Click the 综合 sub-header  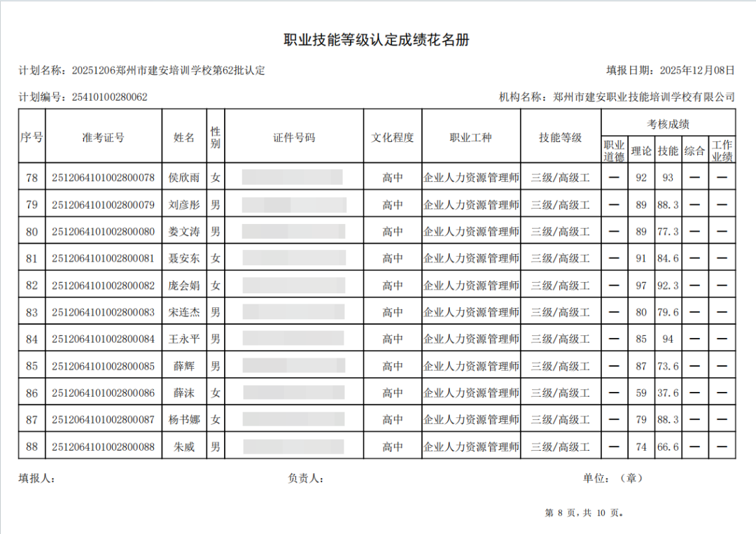695,151
